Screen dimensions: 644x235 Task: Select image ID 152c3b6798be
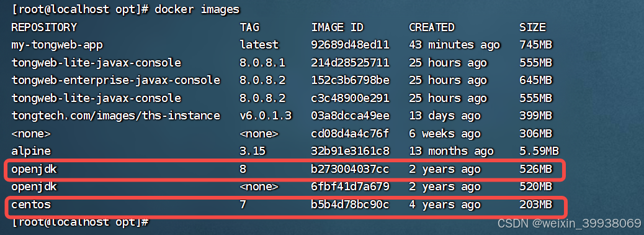click(x=351, y=80)
